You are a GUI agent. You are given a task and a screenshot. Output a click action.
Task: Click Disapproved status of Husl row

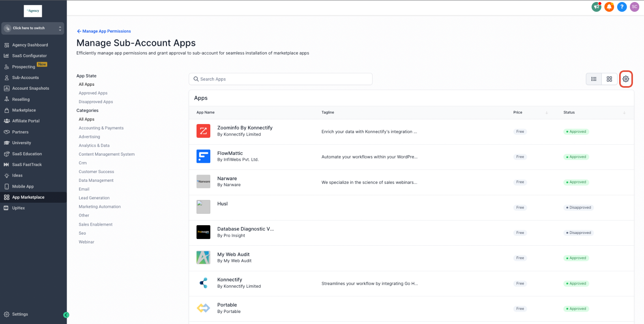578,207
